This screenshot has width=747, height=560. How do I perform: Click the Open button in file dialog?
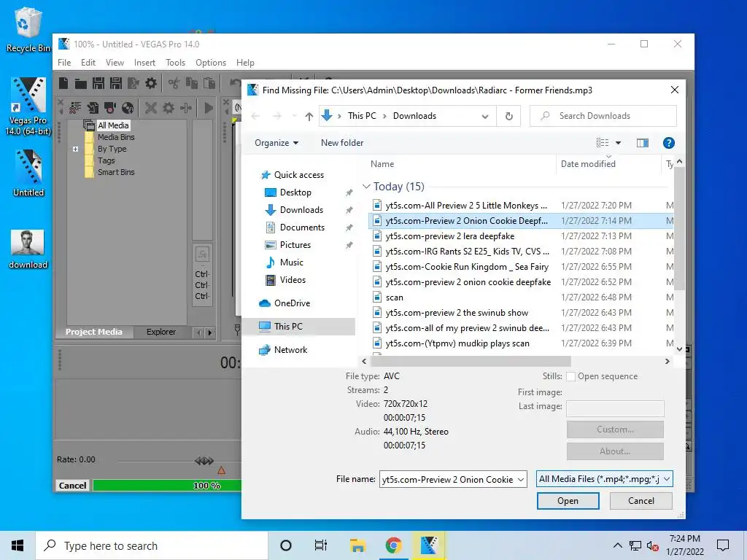coord(568,501)
